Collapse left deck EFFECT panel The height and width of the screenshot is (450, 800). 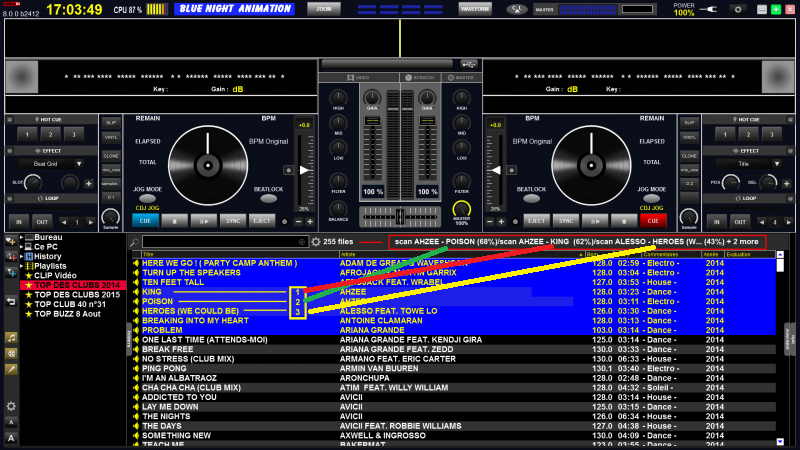pyautogui.click(x=10, y=151)
